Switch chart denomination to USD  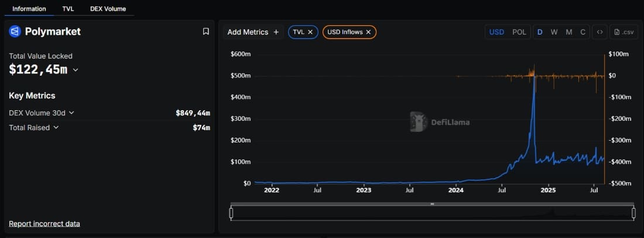point(496,32)
